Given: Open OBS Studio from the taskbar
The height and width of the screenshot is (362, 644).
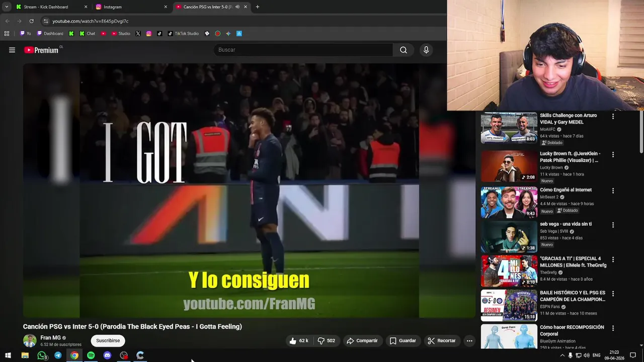Looking at the screenshot, I should [124, 355].
